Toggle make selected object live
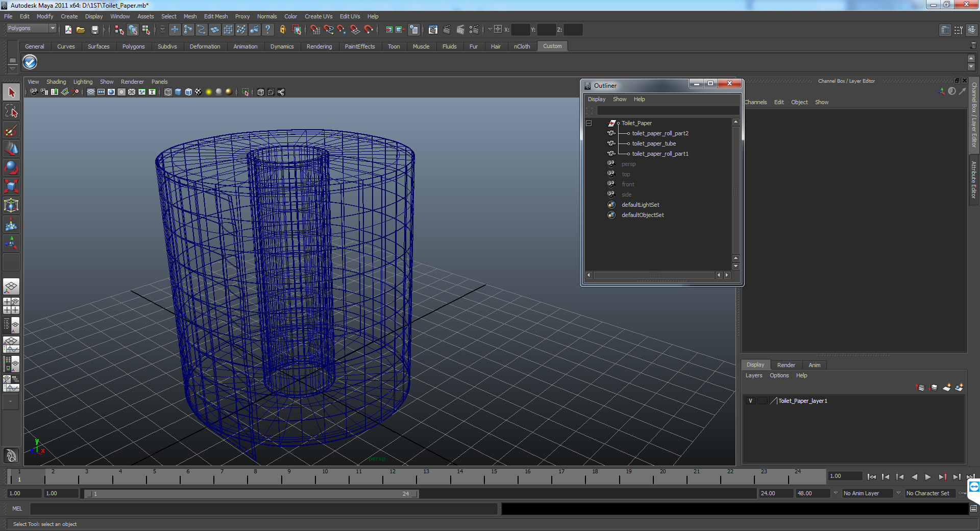Image resolution: width=980 pixels, height=531 pixels. click(x=369, y=30)
